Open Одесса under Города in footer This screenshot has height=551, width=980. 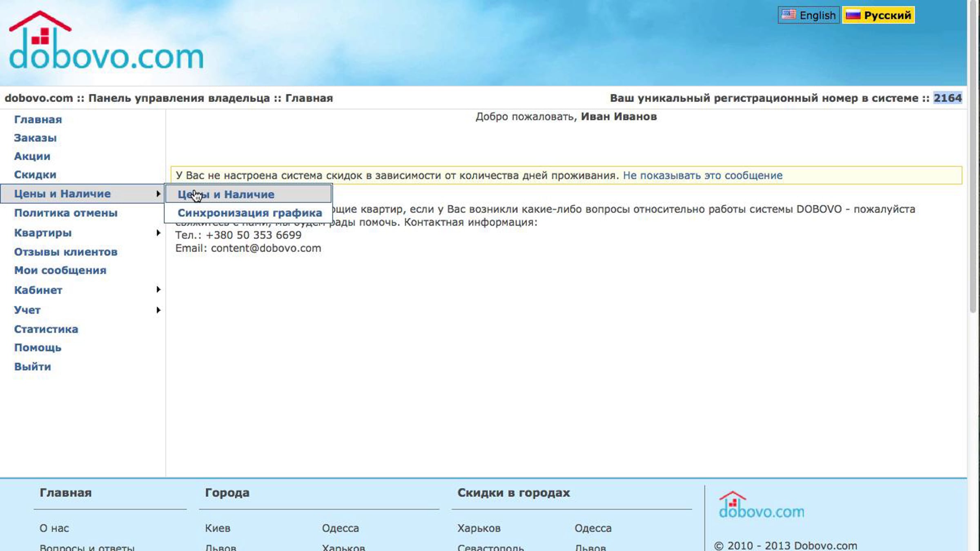pyautogui.click(x=341, y=529)
